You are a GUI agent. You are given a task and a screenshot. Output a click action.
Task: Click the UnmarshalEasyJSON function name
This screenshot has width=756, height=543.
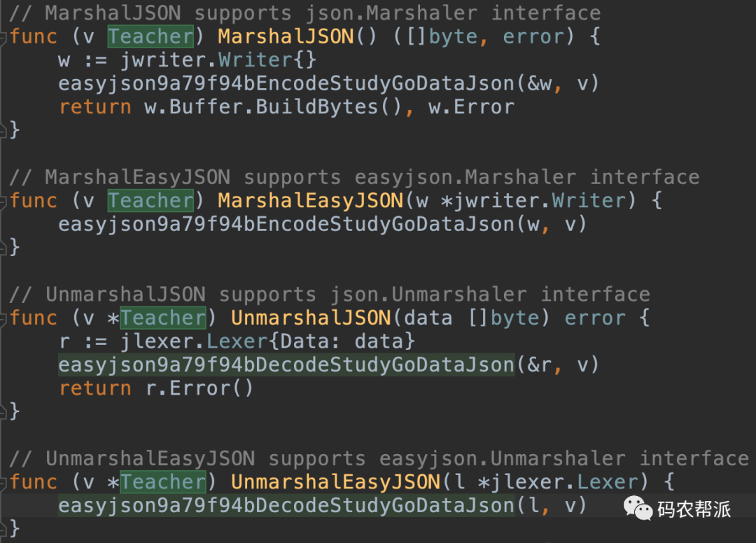[335, 482]
